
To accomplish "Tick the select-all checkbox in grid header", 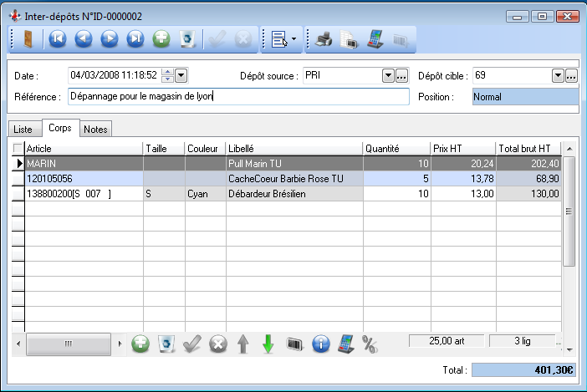I will (18, 148).
